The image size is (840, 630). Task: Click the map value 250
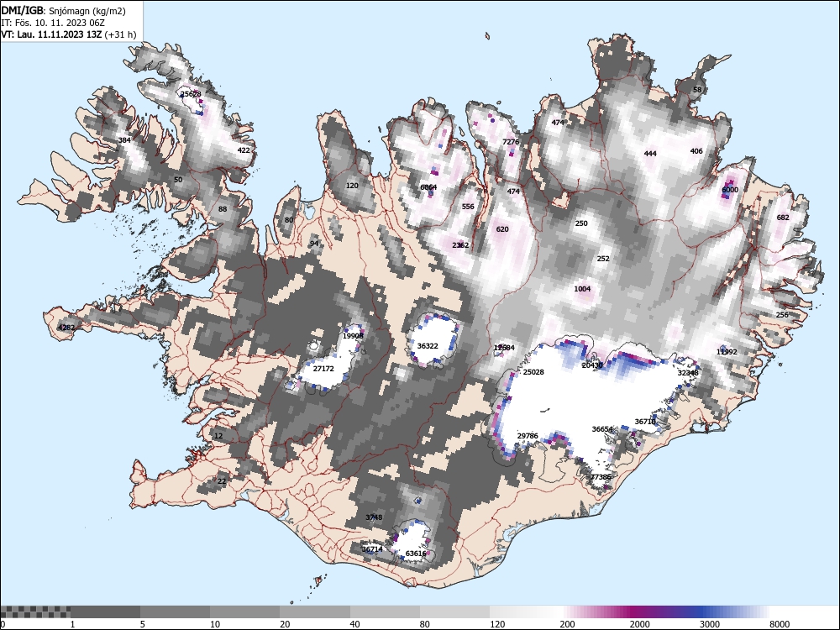tap(581, 223)
